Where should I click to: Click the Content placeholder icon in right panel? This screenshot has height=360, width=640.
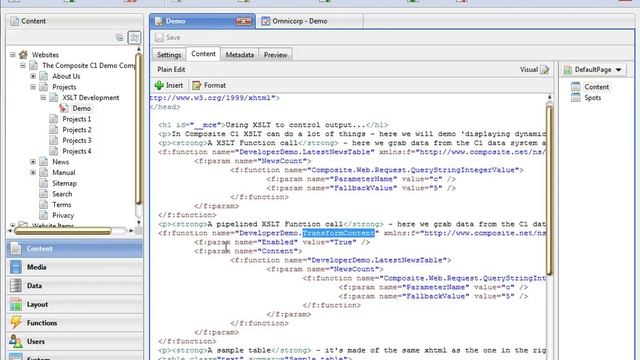[576, 87]
